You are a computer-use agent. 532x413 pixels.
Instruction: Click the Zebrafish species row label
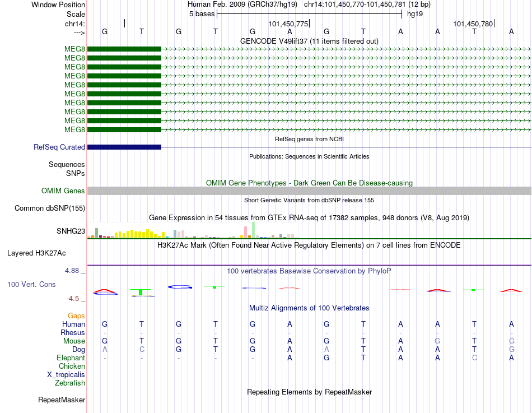point(70,383)
